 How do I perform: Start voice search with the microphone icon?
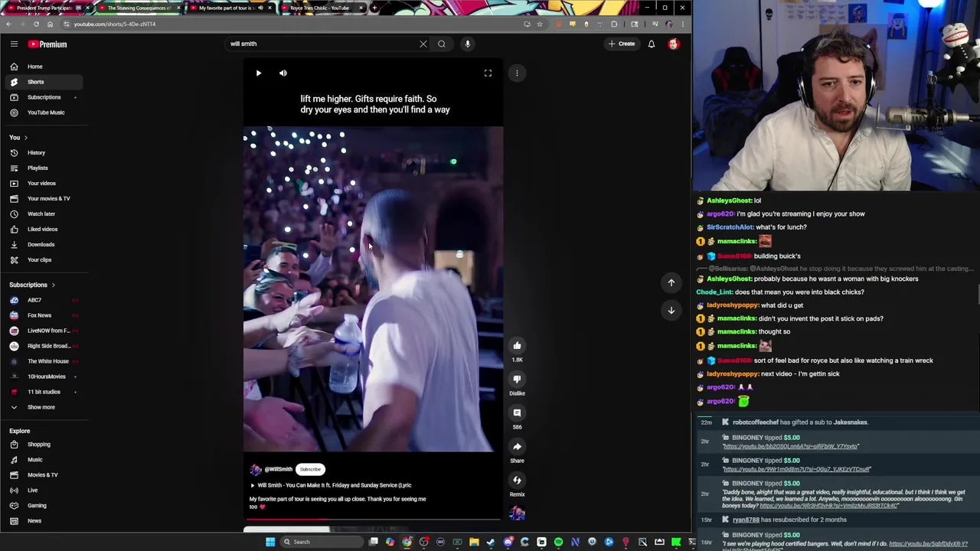click(467, 44)
